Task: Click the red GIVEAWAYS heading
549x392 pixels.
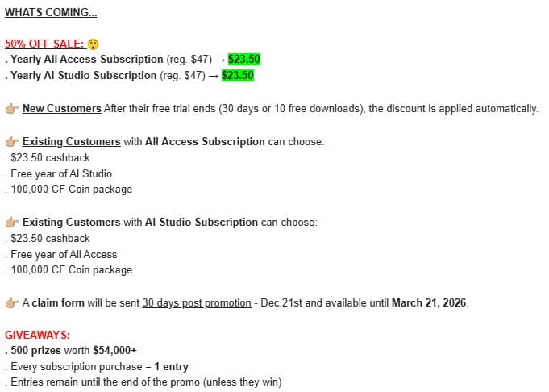Action: click(38, 335)
